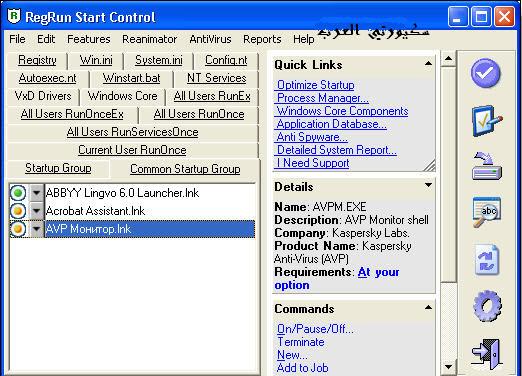522x376 pixels.
Task: Open dropdown arrow for ABBYY Lingvo row
Action: click(36, 193)
